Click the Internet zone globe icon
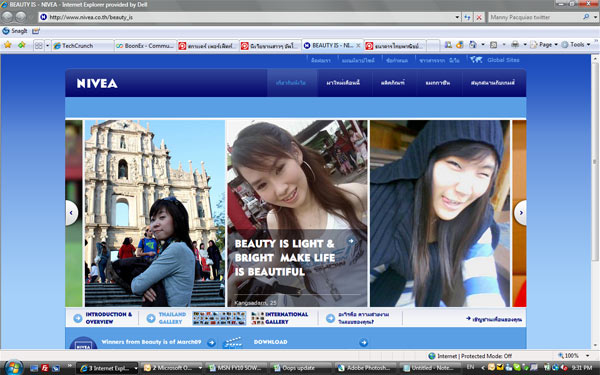 pyautogui.click(x=432, y=356)
